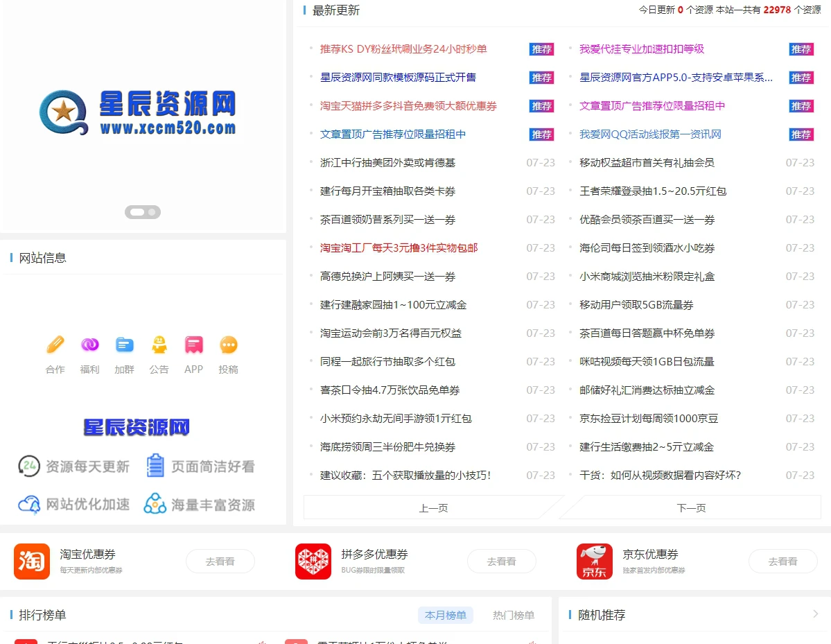Screen dimensions: 831x644
Task: Click the Pinduoduo coupon icon
Action: click(x=313, y=562)
